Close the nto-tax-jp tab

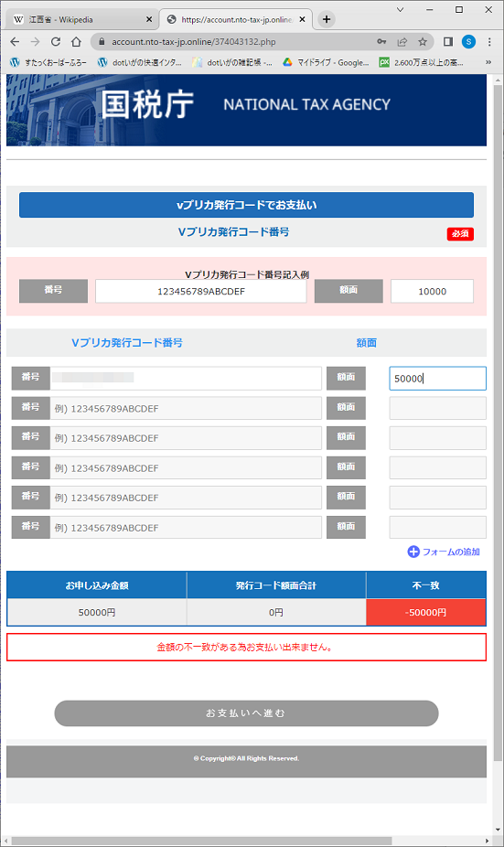coord(302,19)
